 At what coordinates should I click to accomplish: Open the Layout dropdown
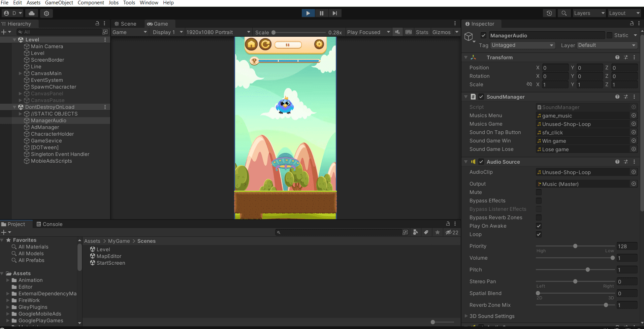[624, 13]
